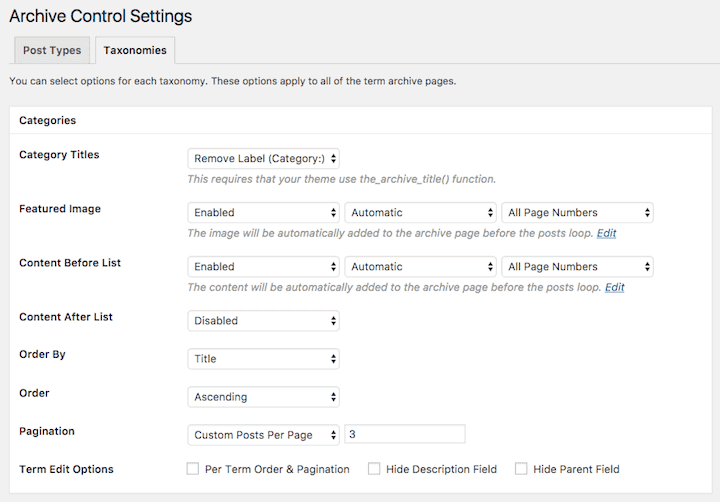Open the Featured Image Automatic dropdown

[421, 213]
